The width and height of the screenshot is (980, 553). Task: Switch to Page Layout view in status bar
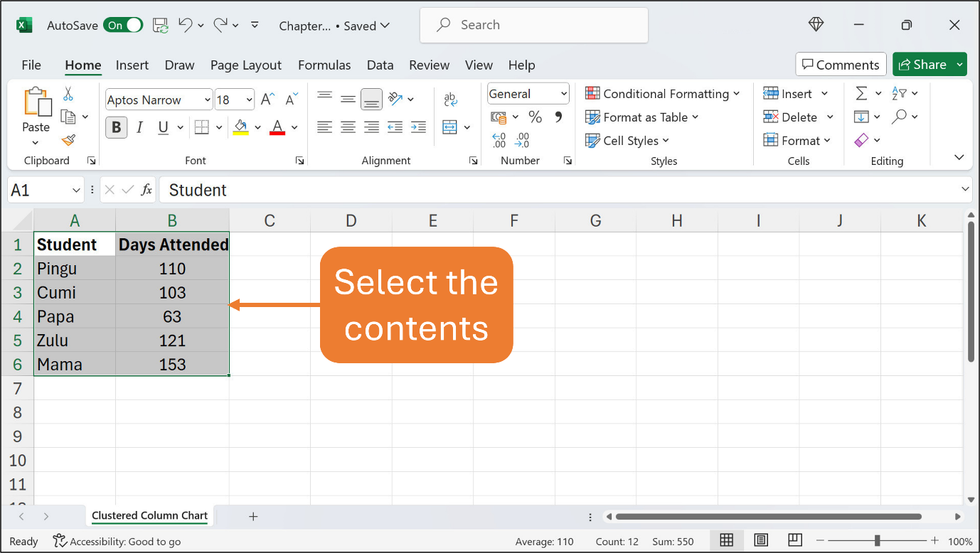pyautogui.click(x=761, y=540)
